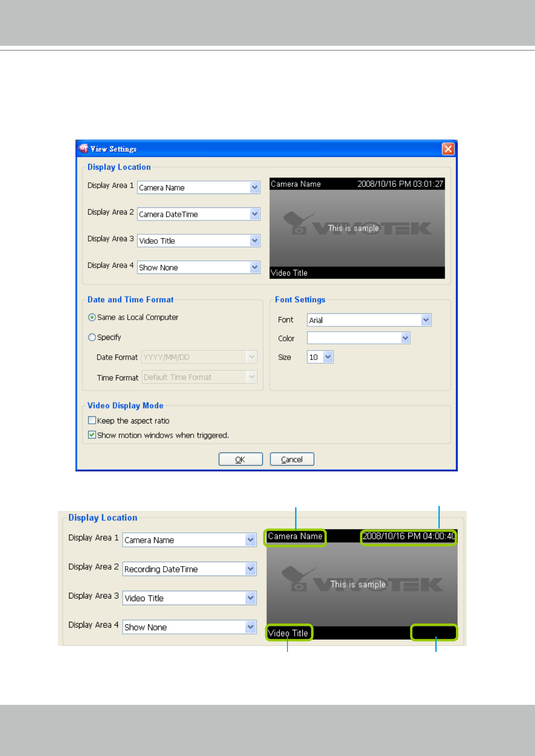
Task: Open the Recording DateTime dropdown
Action: [x=190, y=569]
